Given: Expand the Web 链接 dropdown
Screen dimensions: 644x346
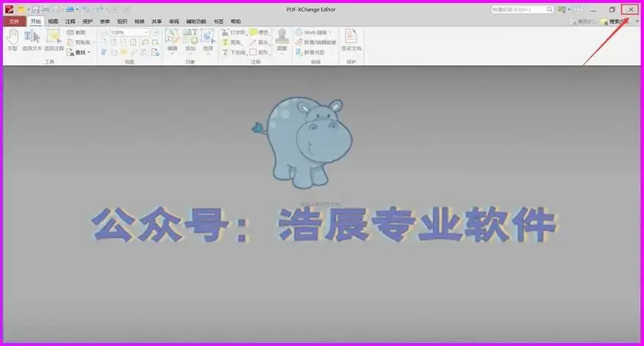Looking at the screenshot, I should click(x=330, y=32).
